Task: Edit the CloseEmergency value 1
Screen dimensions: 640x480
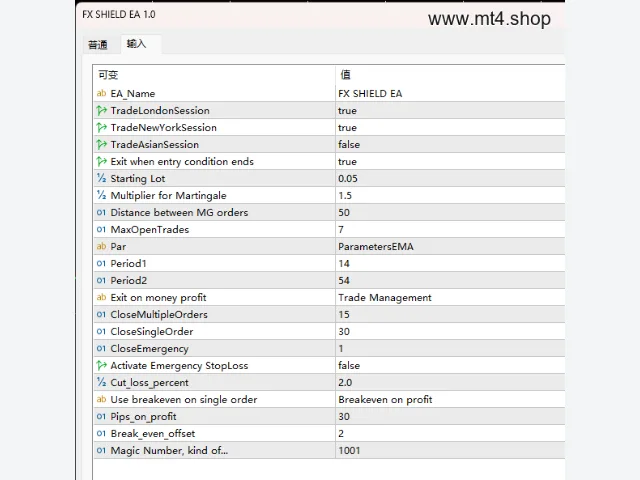Action: (x=450, y=349)
